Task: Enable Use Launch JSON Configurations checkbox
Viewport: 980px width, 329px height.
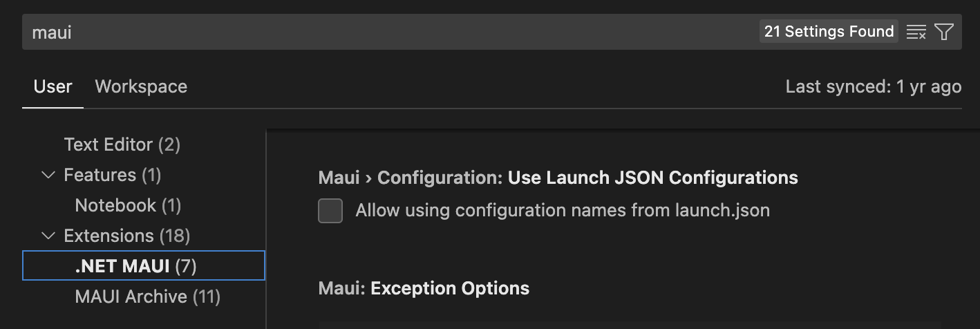Action: point(330,211)
